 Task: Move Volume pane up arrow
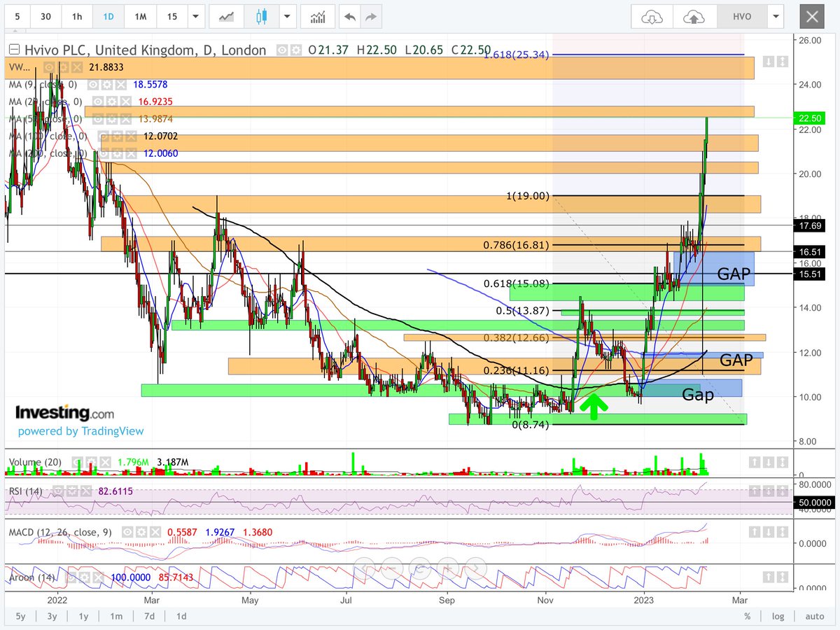tap(755, 462)
